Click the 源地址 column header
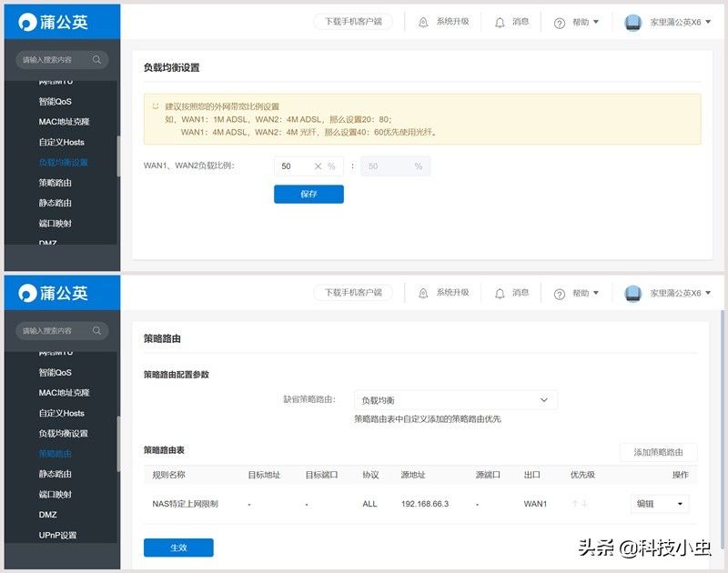Viewport: 728px width, 573px height. pos(413,475)
